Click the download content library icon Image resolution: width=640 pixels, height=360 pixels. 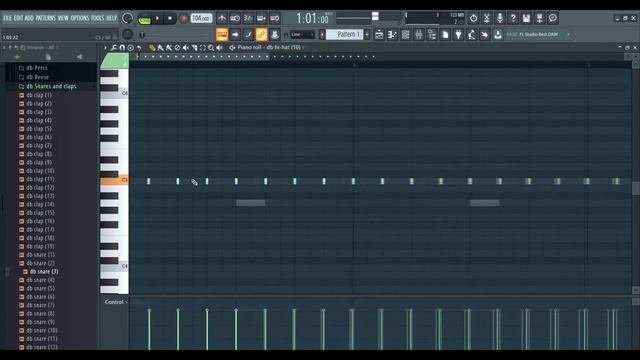(498, 35)
